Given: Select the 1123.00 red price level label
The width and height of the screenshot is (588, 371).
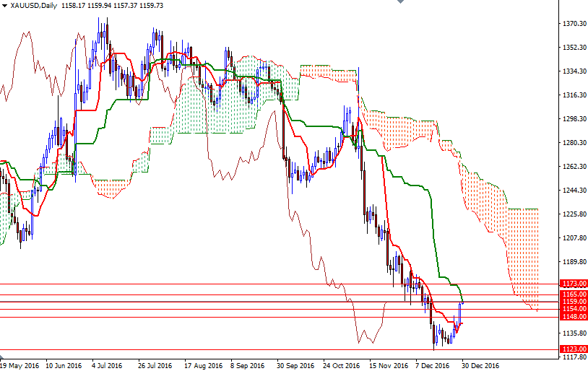Looking at the screenshot, I should click(x=574, y=349).
